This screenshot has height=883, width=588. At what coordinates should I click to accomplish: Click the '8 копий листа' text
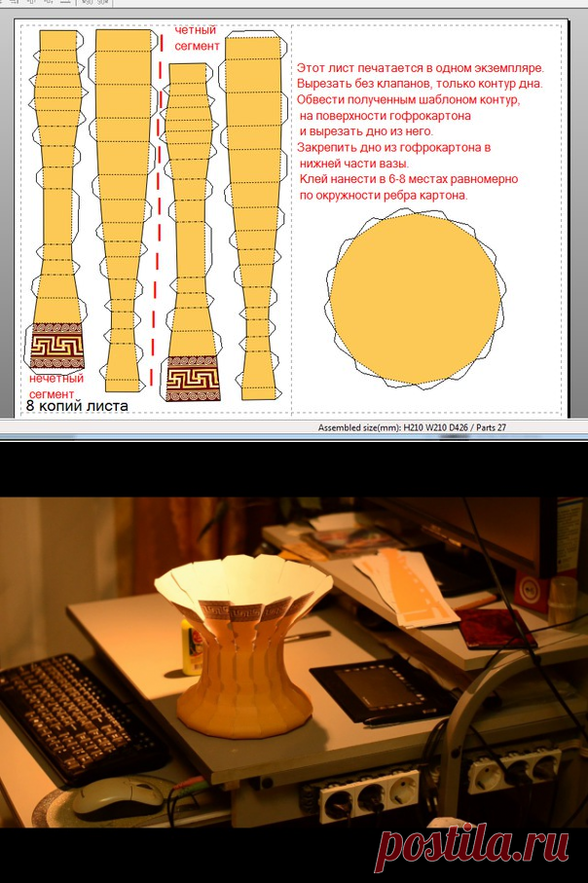coord(76,405)
